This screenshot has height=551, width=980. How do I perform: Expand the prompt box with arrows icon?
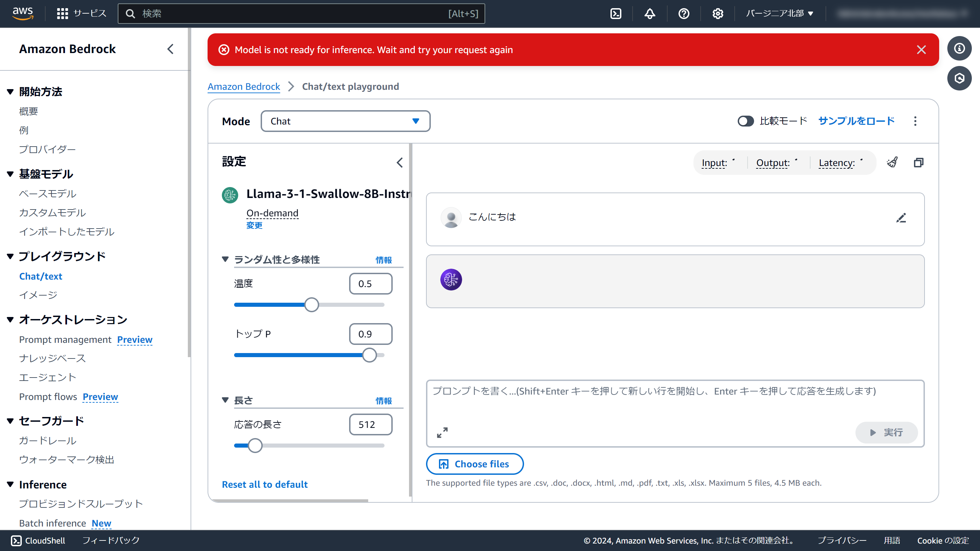tap(442, 432)
